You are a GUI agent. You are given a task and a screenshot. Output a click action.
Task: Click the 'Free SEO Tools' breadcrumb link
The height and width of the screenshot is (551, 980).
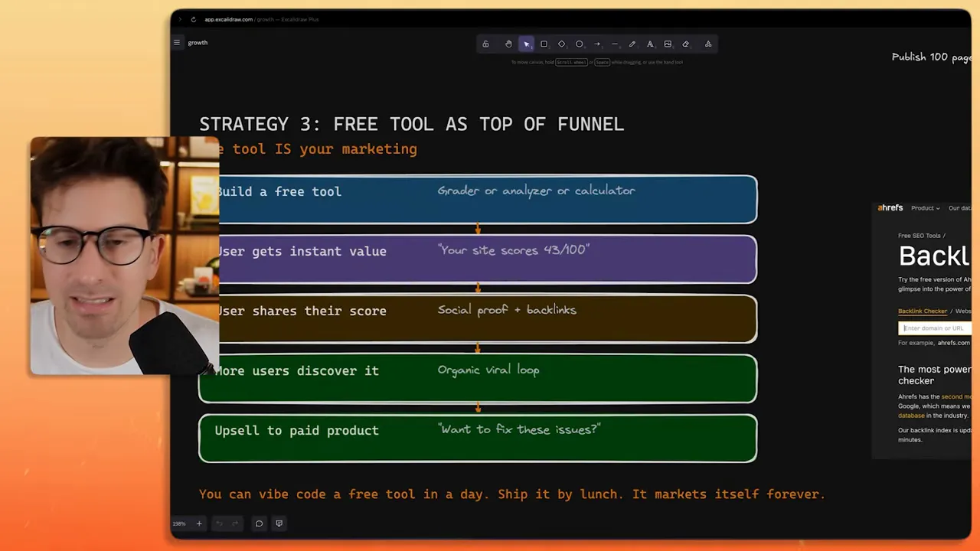pos(921,236)
